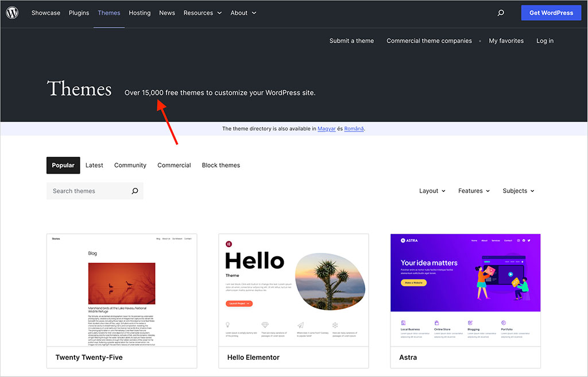588x377 pixels.
Task: Click the search themes magnifier icon
Action: point(134,191)
